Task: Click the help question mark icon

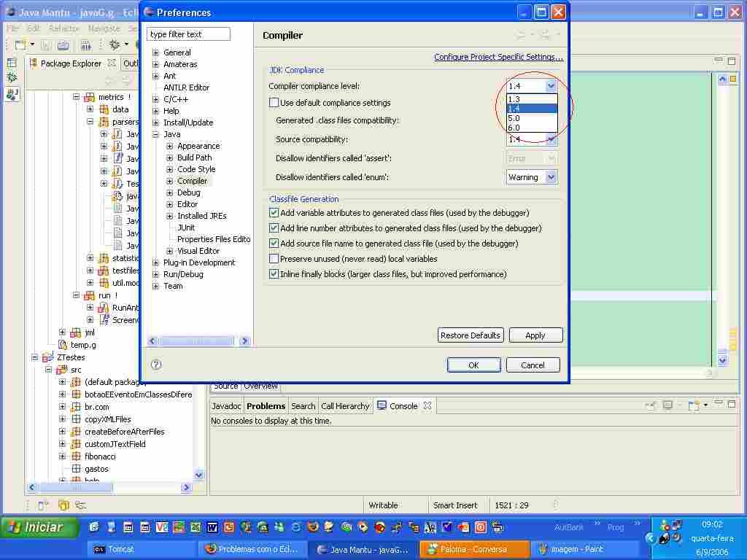Action: pos(156,365)
